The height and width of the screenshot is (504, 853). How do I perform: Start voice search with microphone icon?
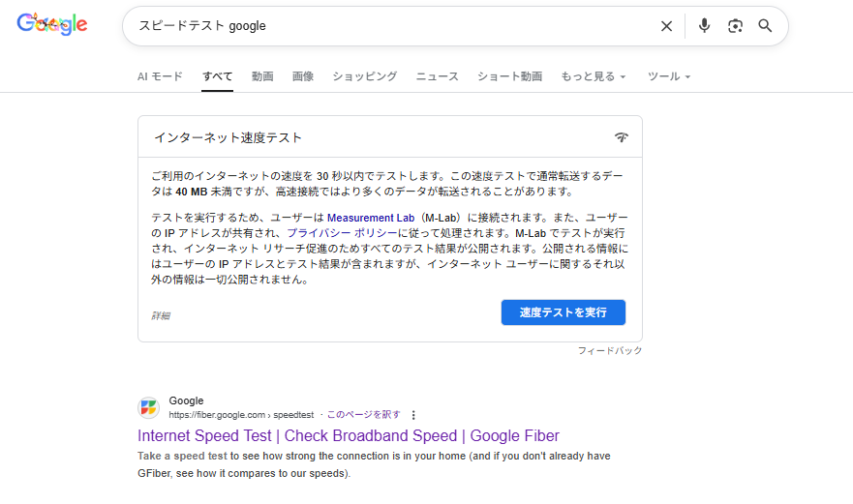click(705, 26)
